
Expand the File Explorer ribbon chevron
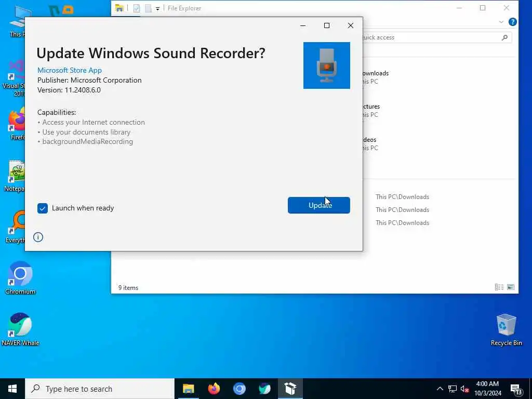pyautogui.click(x=501, y=22)
